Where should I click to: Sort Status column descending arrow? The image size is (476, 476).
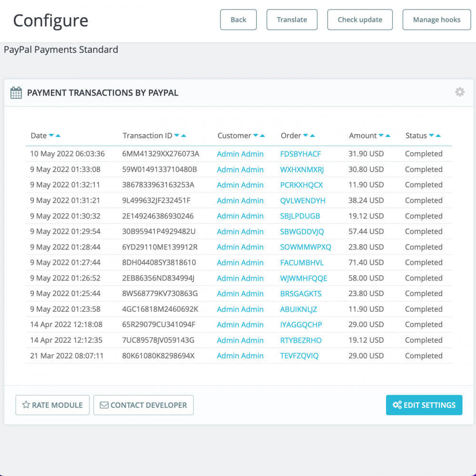(431, 136)
